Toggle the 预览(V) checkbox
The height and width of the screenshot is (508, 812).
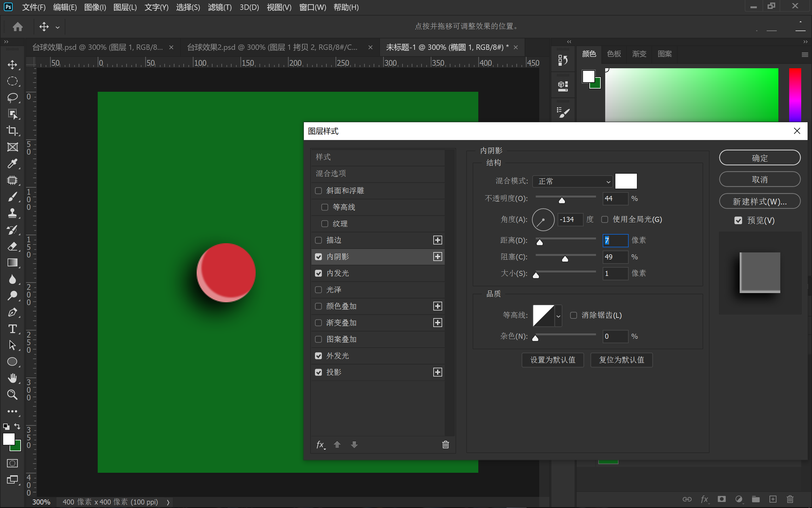point(738,220)
